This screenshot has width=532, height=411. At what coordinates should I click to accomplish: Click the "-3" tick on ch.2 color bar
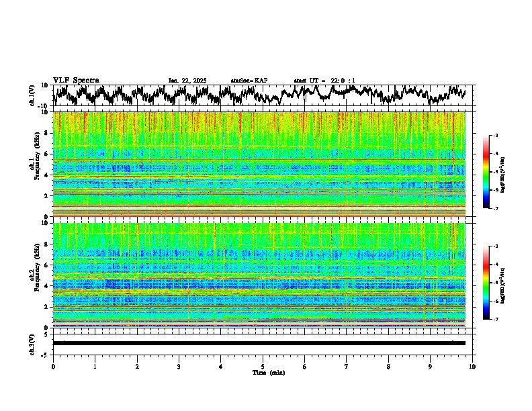click(x=495, y=246)
